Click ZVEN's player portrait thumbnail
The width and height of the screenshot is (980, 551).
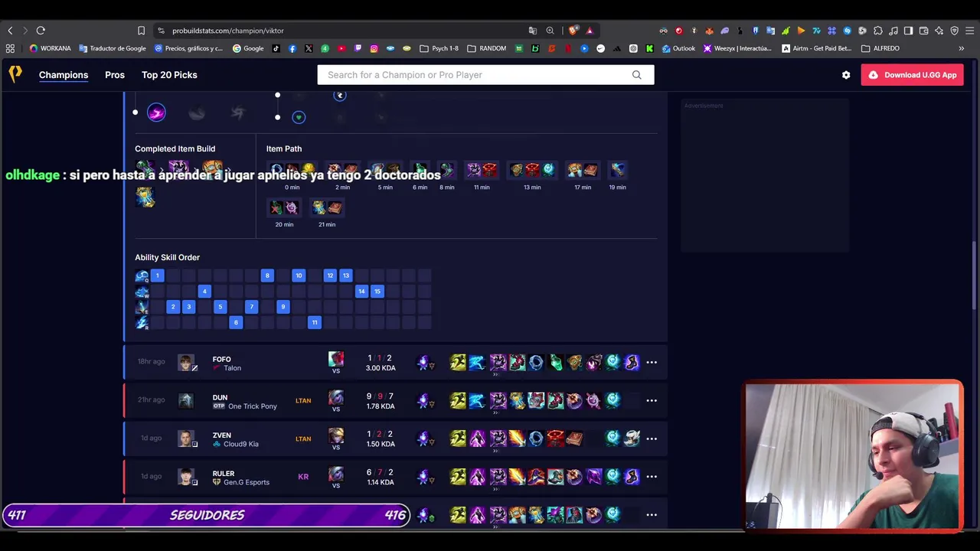186,439
